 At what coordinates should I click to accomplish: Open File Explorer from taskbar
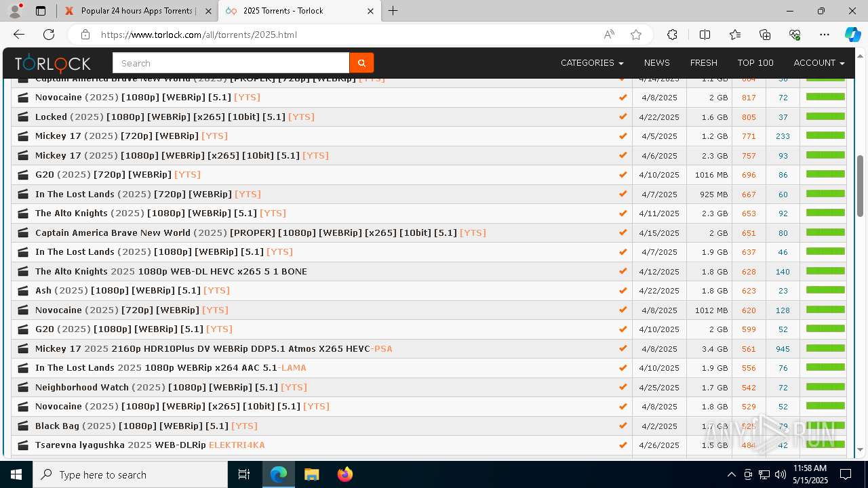pos(312,474)
